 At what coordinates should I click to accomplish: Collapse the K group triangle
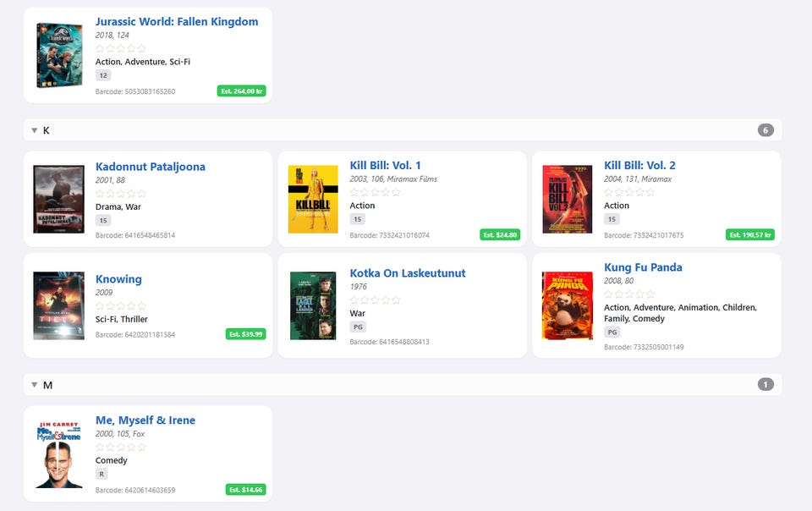pyautogui.click(x=34, y=130)
